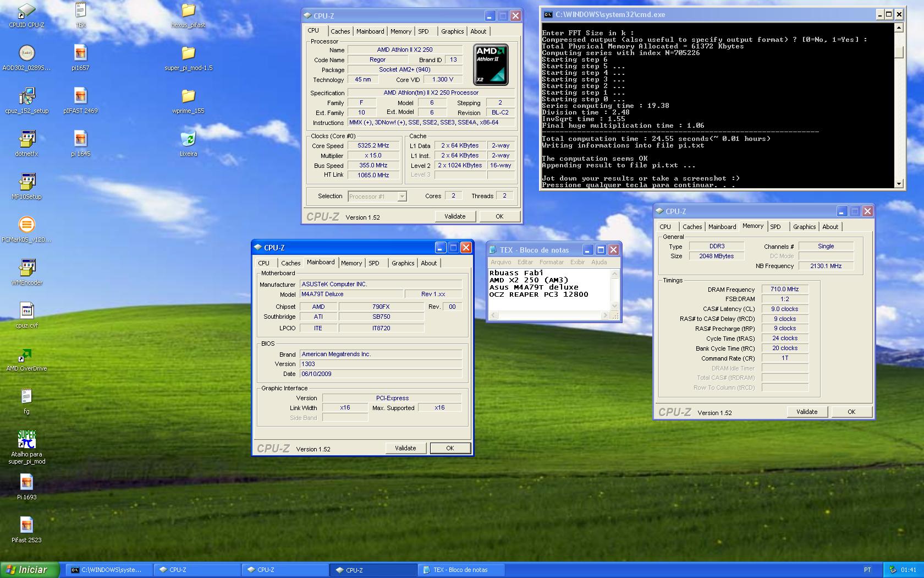924x578 pixels.
Task: Click Validate in the Mainboard window
Action: [x=405, y=448]
